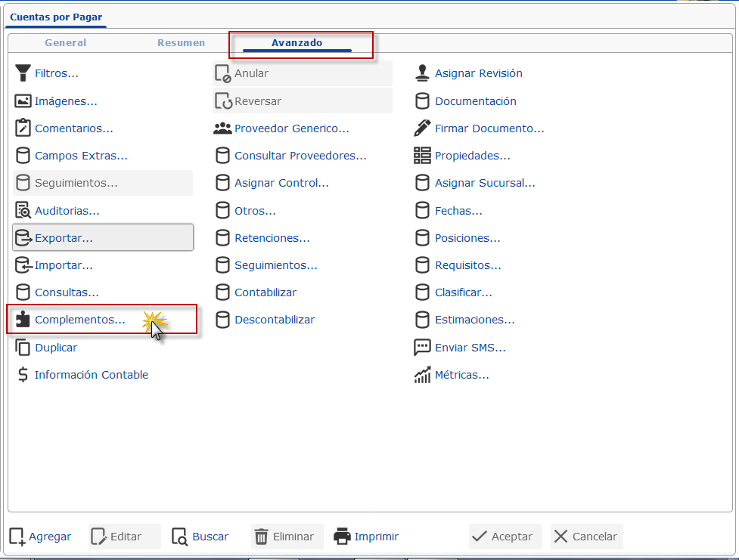Open the Propiedades grid icon
739x560 pixels.
[422, 156]
